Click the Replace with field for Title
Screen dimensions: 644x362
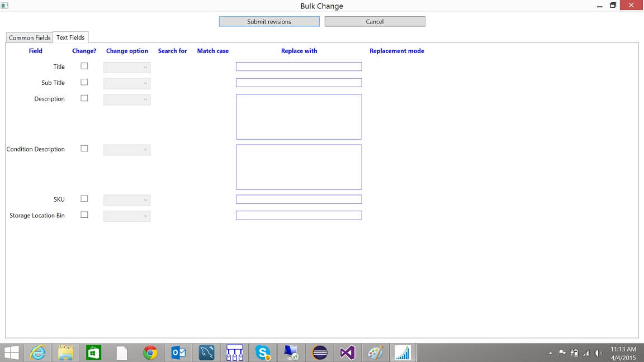pos(299,66)
